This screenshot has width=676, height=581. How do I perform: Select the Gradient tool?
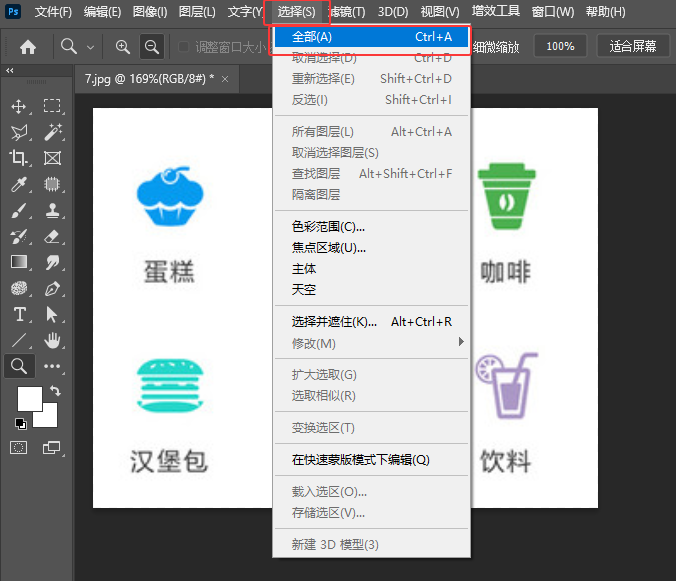tap(19, 262)
